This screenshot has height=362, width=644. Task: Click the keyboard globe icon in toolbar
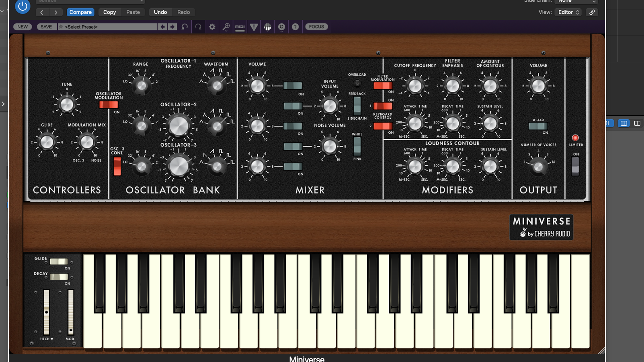click(x=267, y=27)
